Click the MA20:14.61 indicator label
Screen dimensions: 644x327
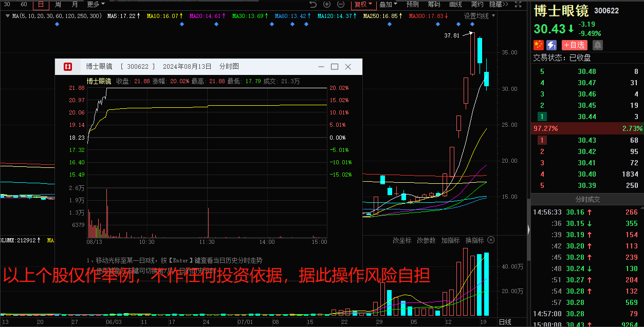tap(207, 16)
